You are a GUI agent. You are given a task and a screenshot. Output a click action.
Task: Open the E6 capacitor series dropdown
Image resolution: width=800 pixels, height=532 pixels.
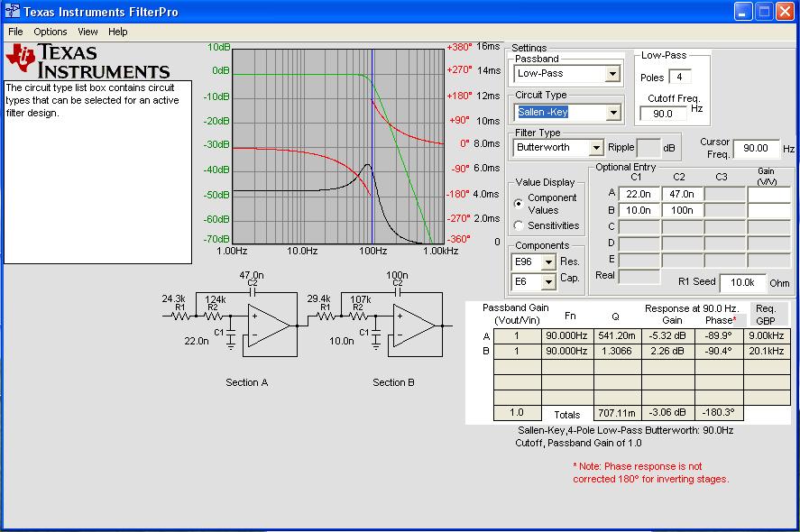pyautogui.click(x=548, y=281)
